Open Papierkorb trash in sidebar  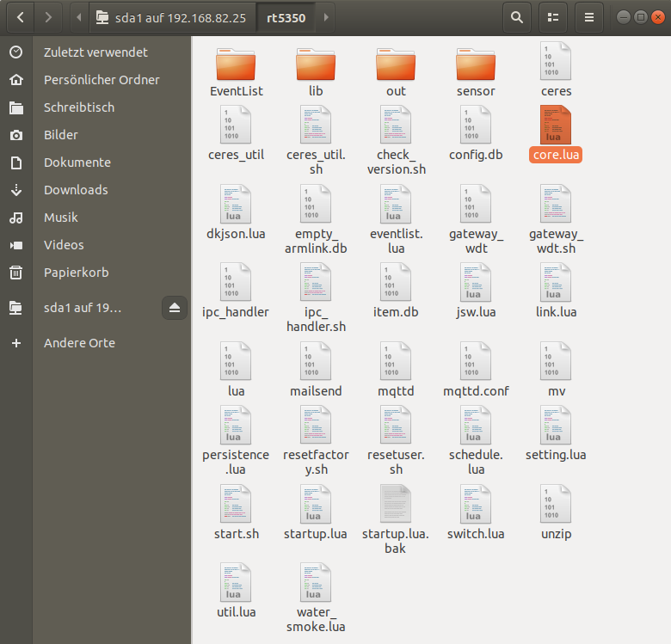pos(77,273)
